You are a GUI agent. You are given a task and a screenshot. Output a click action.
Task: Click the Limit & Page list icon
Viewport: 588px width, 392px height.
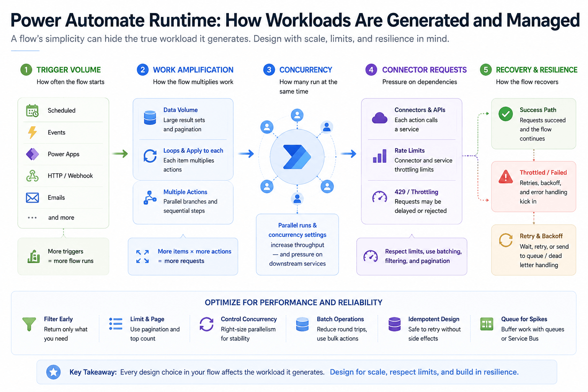(x=116, y=324)
